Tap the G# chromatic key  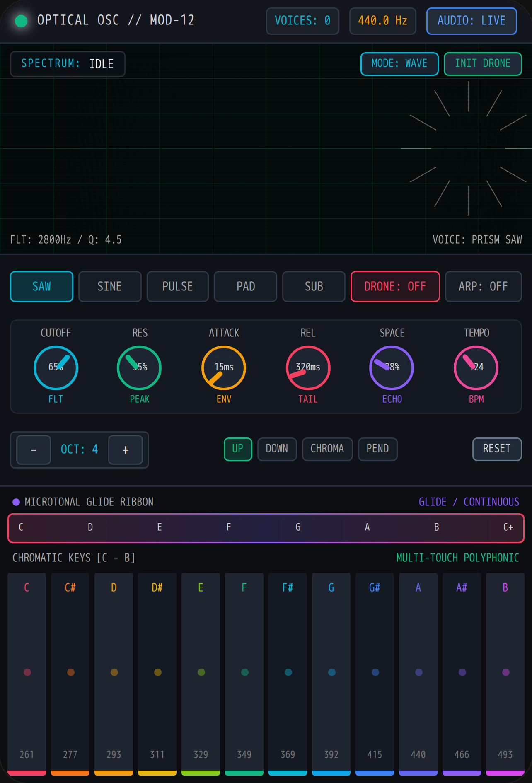pos(375,674)
